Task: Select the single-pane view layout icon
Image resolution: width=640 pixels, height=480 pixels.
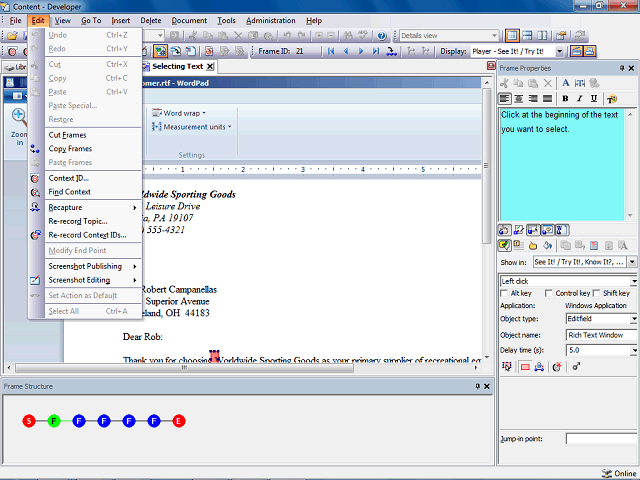Action: (x=512, y=36)
